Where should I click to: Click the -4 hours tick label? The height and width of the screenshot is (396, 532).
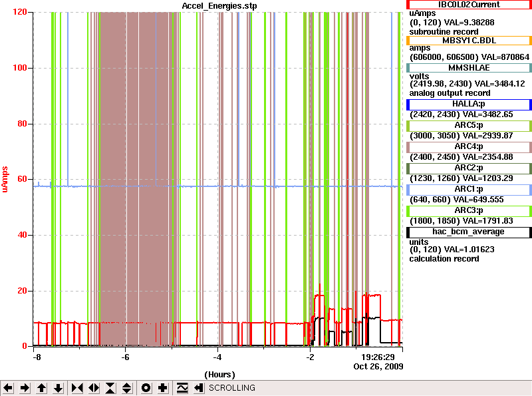pos(217,357)
